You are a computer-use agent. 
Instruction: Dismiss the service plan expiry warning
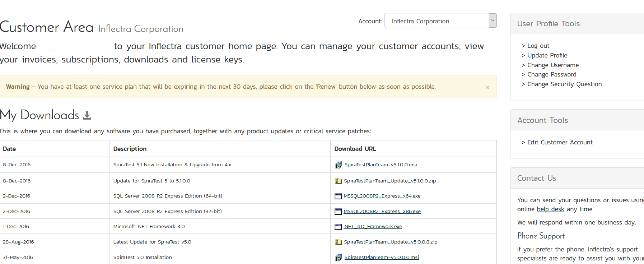487,87
